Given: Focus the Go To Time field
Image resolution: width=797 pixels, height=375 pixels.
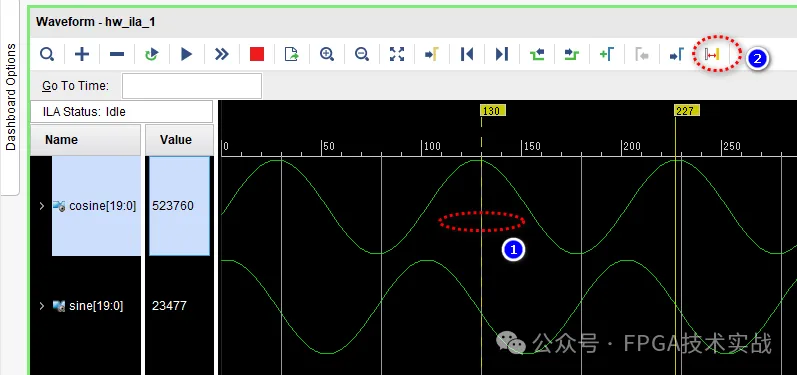Looking at the screenshot, I should click(x=192, y=86).
